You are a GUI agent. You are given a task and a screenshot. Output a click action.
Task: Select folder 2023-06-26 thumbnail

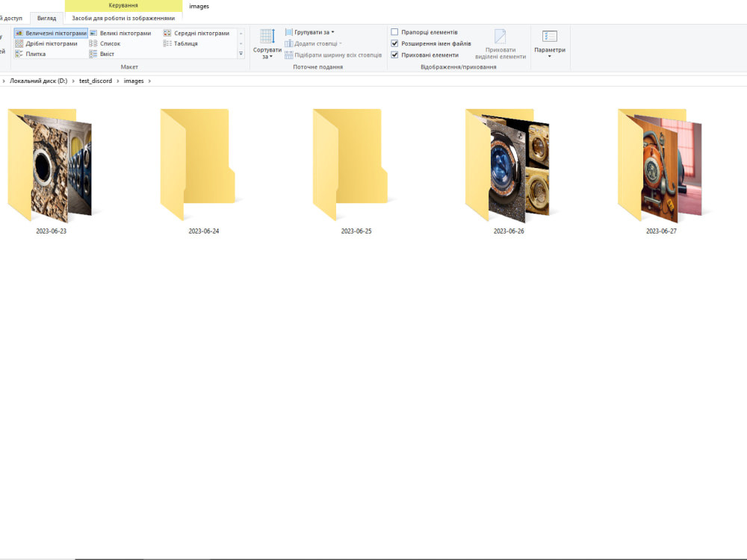point(508,166)
